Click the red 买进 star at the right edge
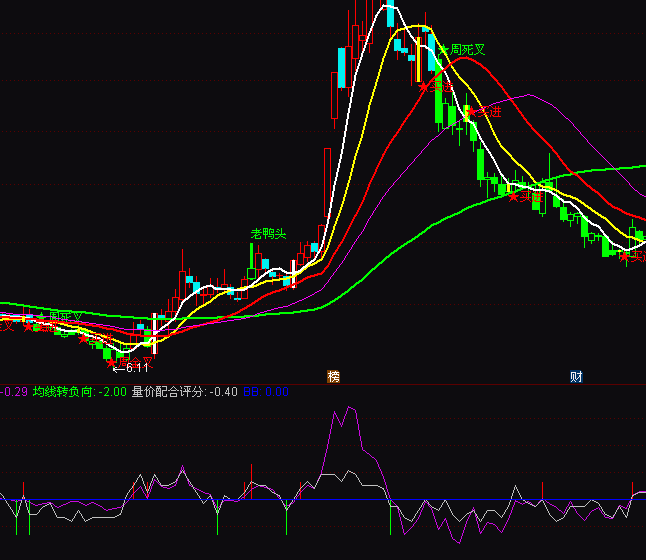This screenshot has width=646, height=560. [x=624, y=256]
